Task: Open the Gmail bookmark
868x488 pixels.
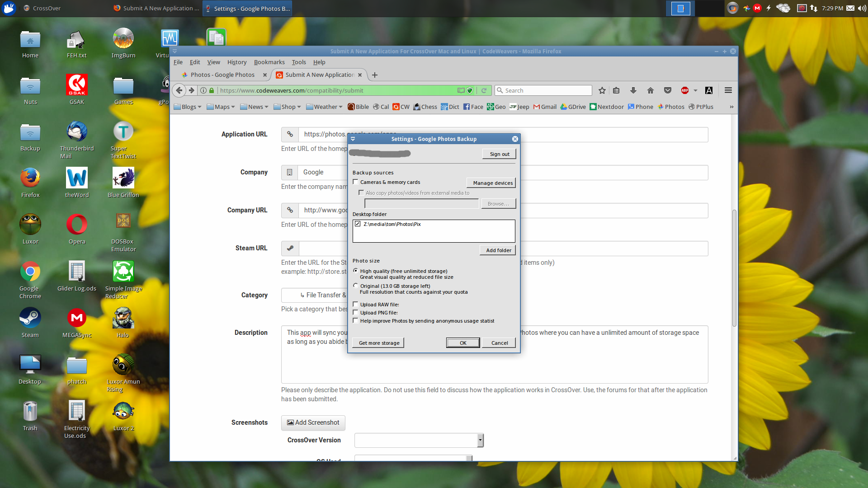Action: click(x=545, y=107)
